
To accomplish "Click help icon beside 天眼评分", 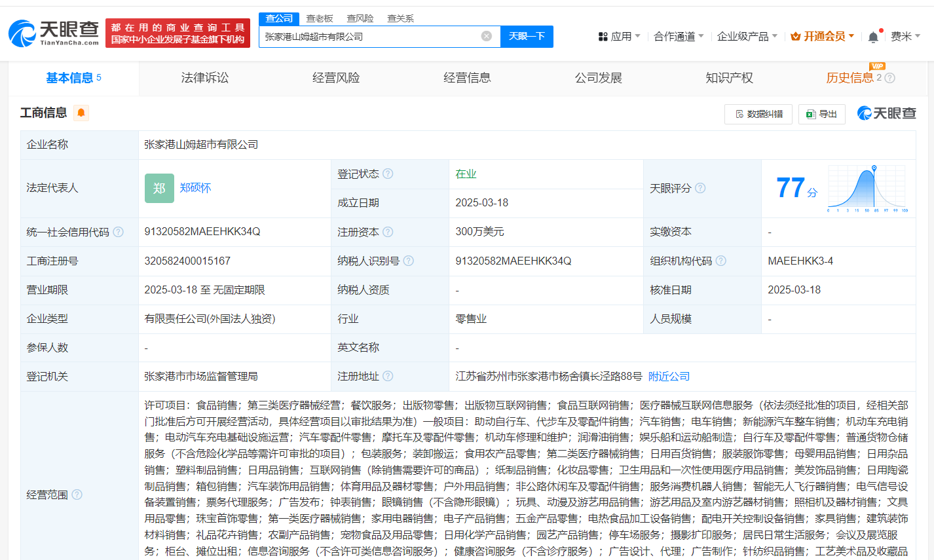I will pyautogui.click(x=700, y=189).
